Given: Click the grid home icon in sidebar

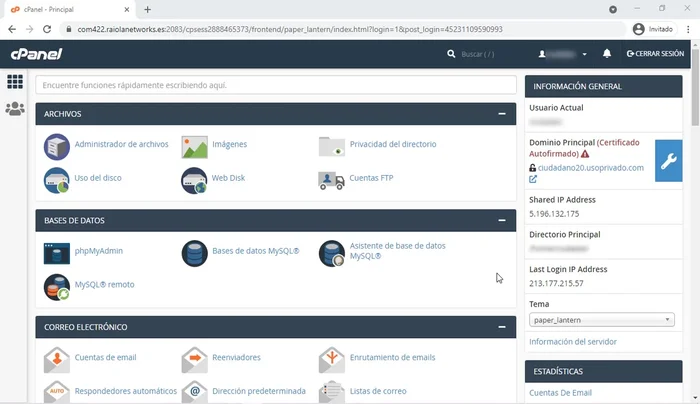Looking at the screenshot, I should (x=15, y=82).
